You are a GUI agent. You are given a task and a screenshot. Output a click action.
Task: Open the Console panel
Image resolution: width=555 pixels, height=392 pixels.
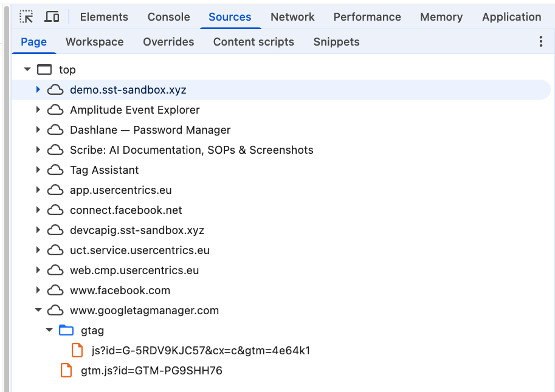click(169, 16)
